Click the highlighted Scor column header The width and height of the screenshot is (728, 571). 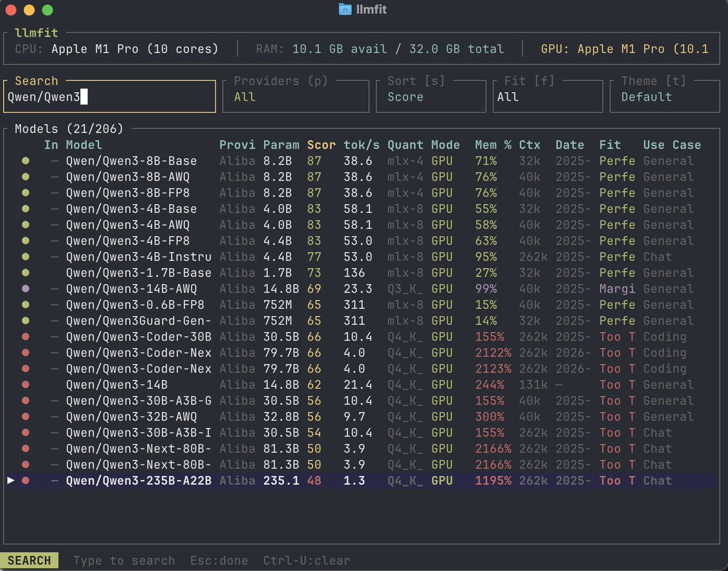(x=322, y=145)
